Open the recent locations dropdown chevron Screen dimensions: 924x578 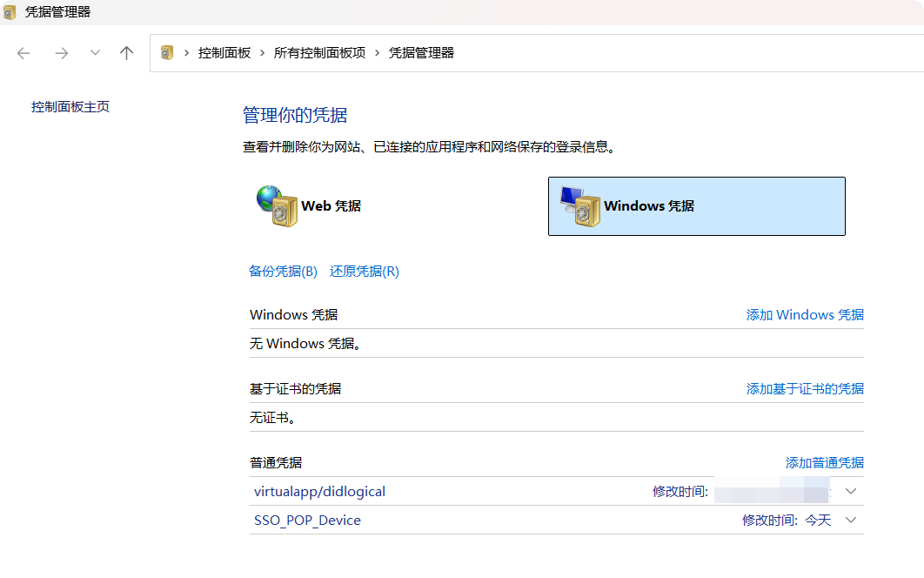click(x=95, y=52)
